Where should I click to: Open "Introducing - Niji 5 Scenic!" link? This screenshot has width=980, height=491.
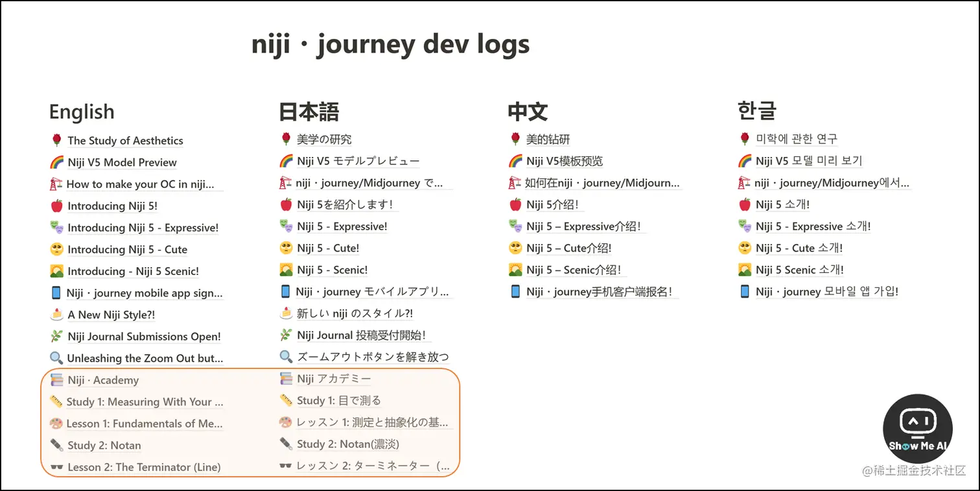click(x=133, y=271)
